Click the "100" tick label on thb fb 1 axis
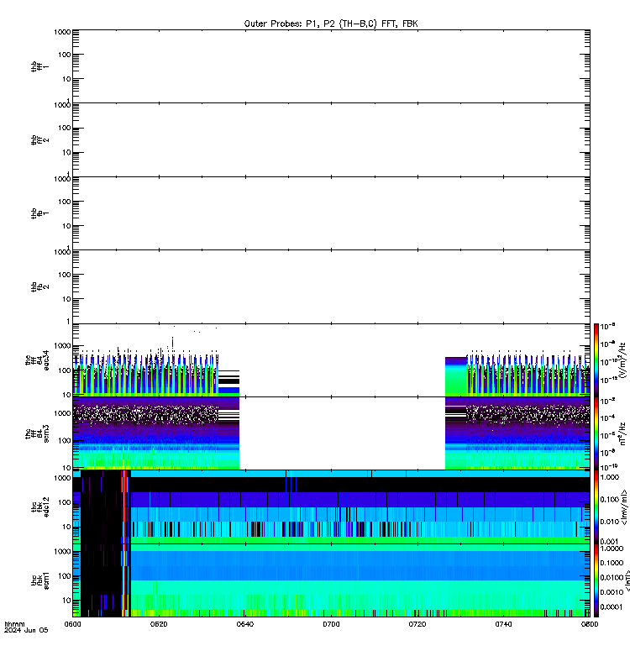 click(x=65, y=202)
